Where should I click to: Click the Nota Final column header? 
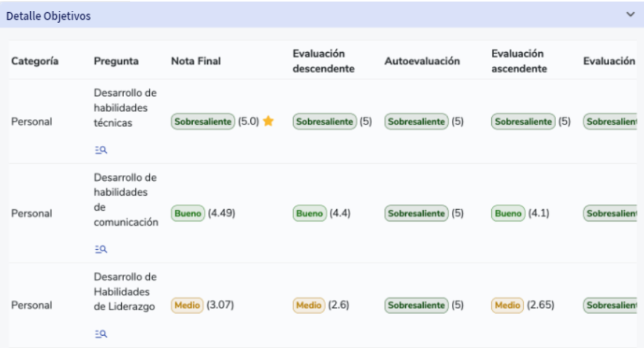[196, 61]
